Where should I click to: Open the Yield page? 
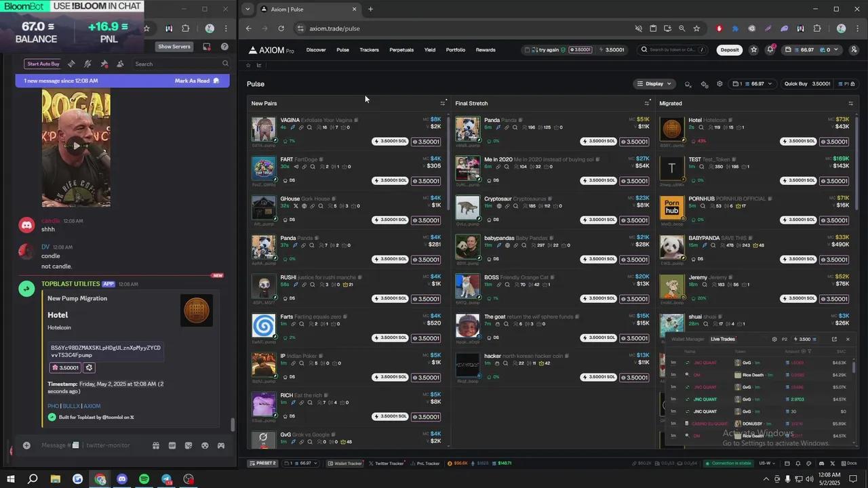tap(430, 49)
